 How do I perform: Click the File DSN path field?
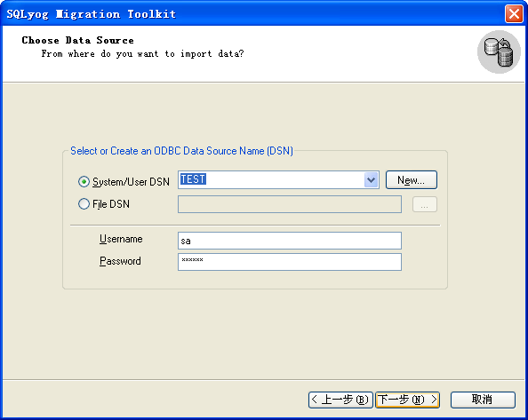(x=290, y=204)
